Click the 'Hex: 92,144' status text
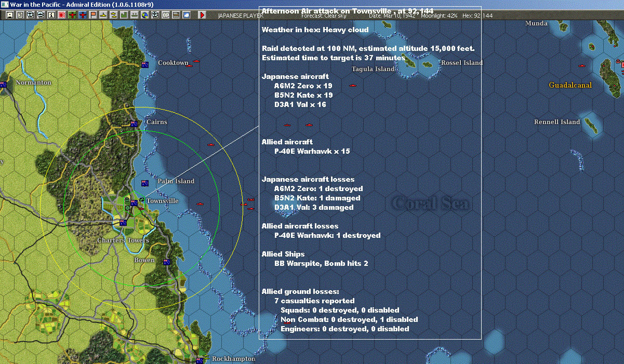 click(477, 16)
